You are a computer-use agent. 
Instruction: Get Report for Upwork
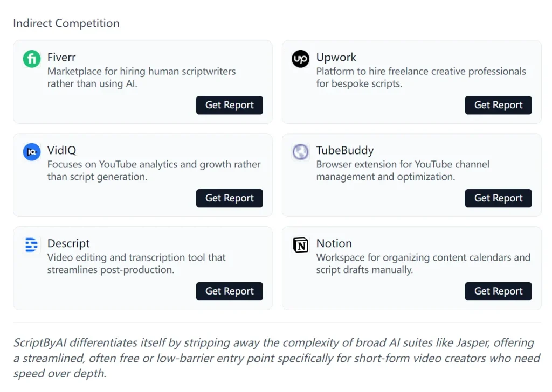(x=498, y=105)
